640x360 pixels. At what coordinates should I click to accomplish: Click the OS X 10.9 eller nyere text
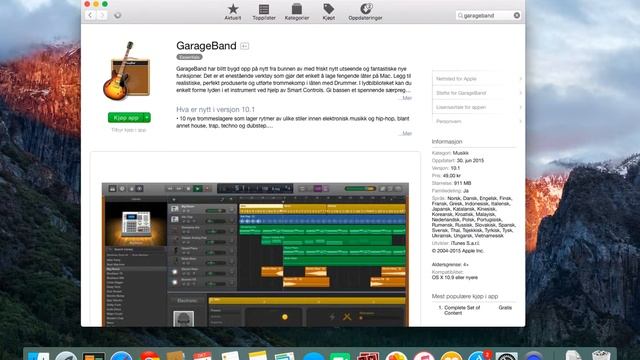point(455,278)
